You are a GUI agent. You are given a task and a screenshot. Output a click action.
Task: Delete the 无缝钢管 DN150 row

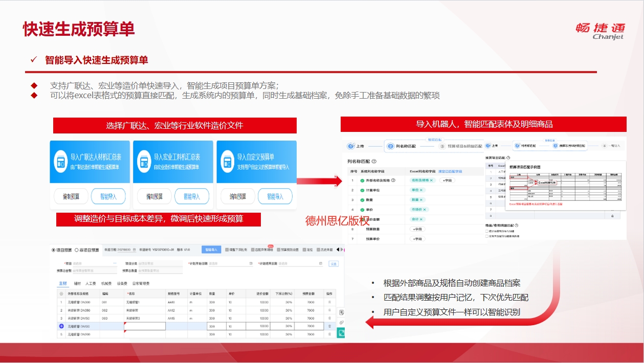click(329, 318)
